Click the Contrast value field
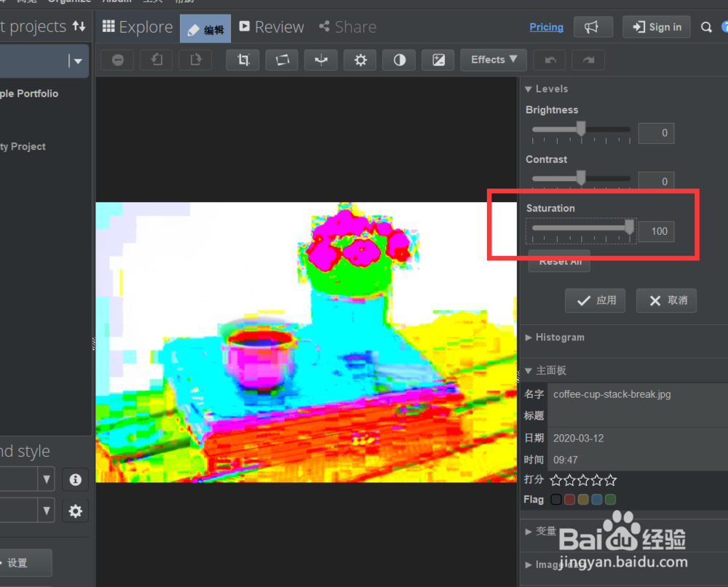Screen dimensions: 728x587 [656, 180]
